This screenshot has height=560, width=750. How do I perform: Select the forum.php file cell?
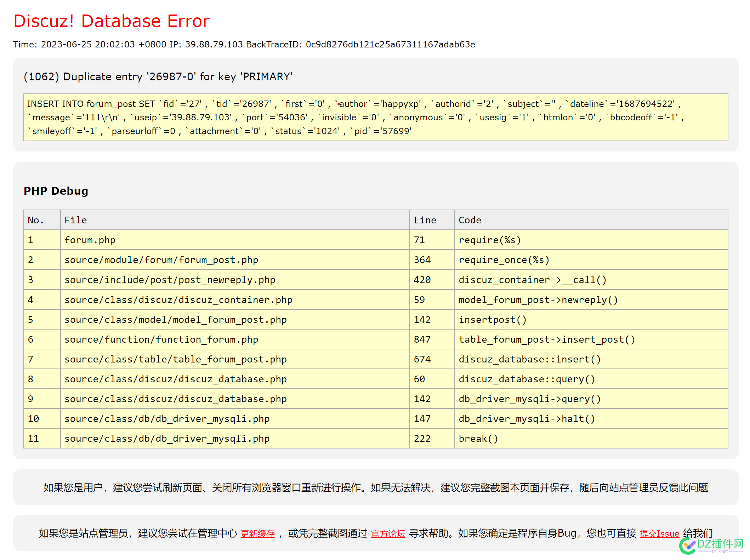(235, 240)
